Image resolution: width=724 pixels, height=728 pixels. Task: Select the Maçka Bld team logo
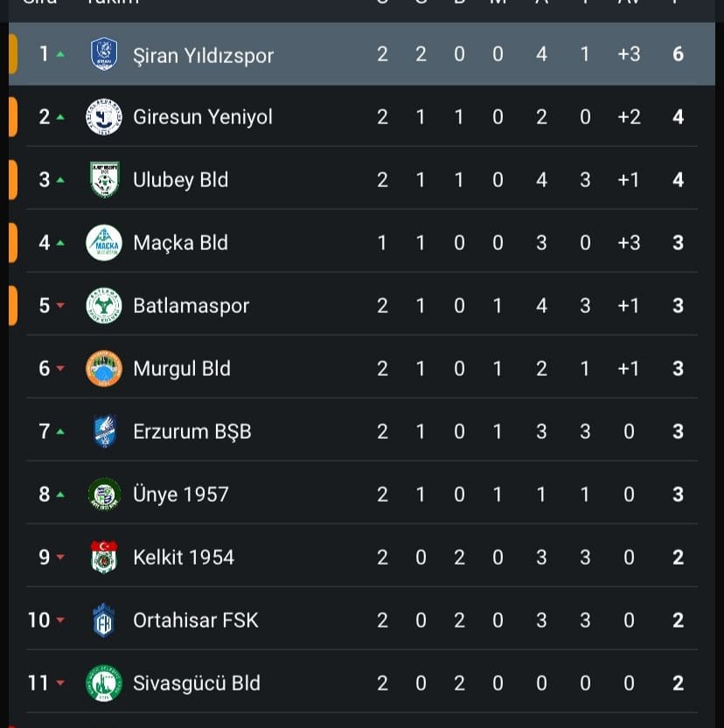(104, 243)
